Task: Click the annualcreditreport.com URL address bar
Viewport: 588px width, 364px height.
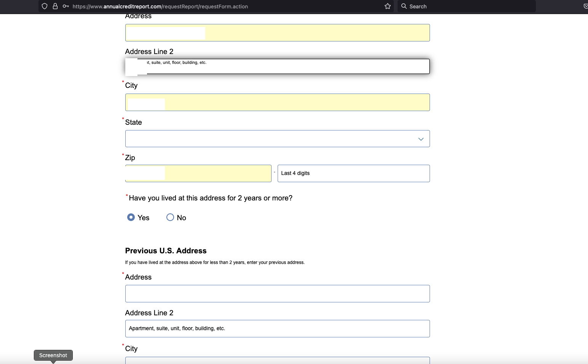Action: [x=225, y=6]
